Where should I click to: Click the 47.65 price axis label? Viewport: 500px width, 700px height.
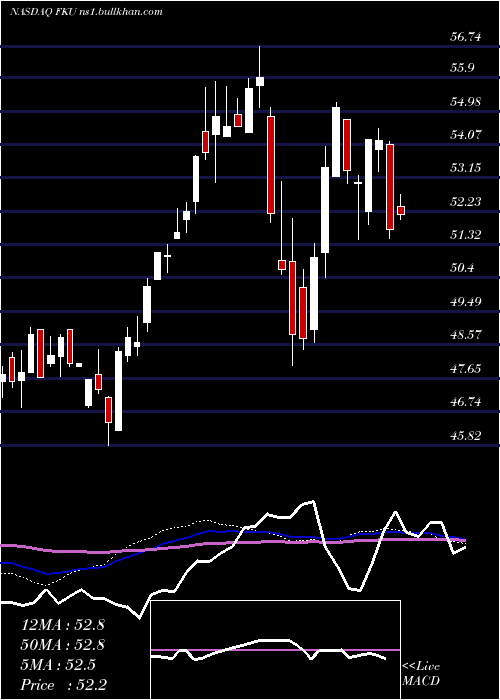coord(466,369)
